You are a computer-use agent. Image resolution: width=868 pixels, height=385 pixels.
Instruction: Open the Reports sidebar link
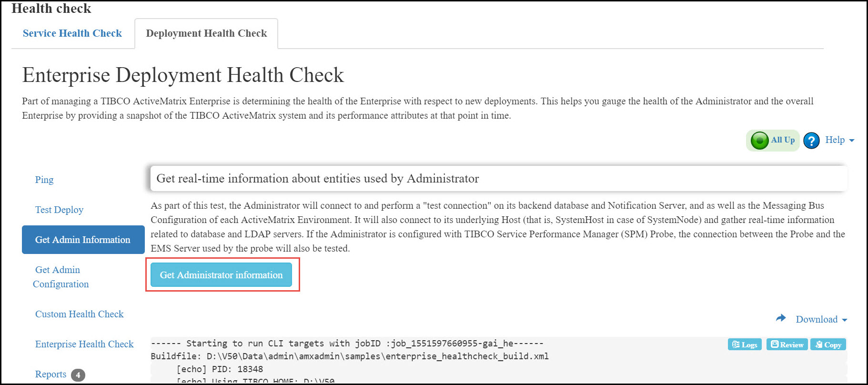pos(50,374)
